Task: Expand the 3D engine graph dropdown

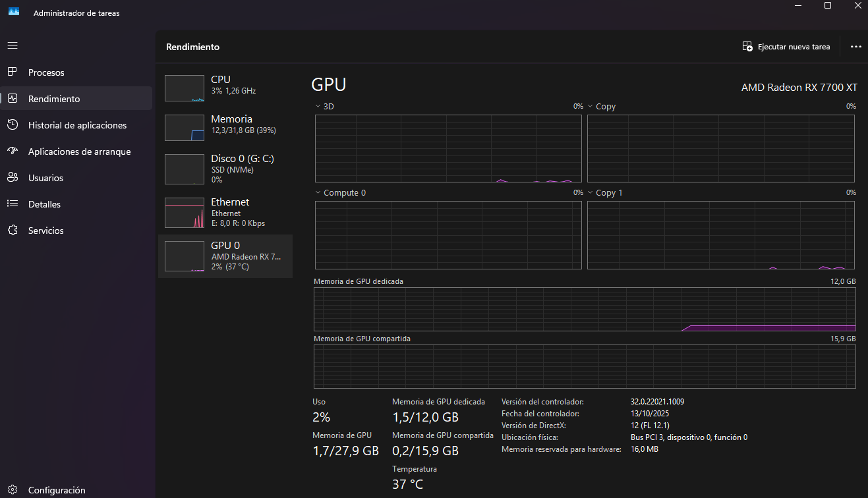Action: point(318,106)
